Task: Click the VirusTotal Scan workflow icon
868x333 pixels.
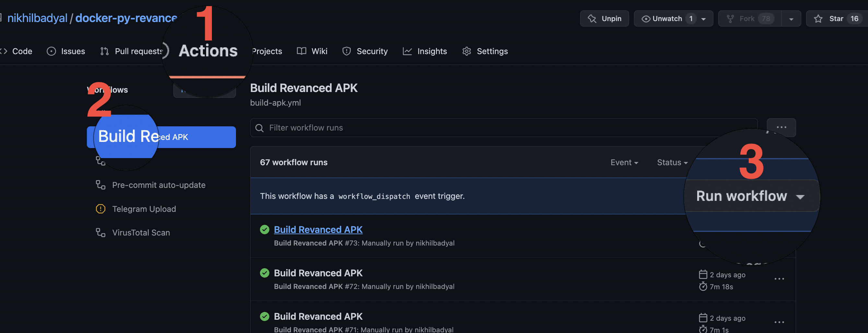Action: 101,233
